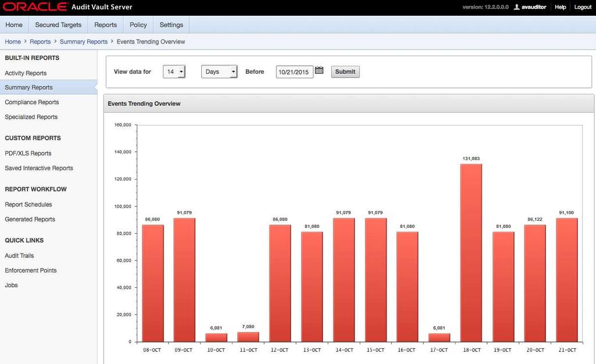Viewport: 596px width, 364px height.
Task: Open the Secured Targets tab
Action: [58, 24]
